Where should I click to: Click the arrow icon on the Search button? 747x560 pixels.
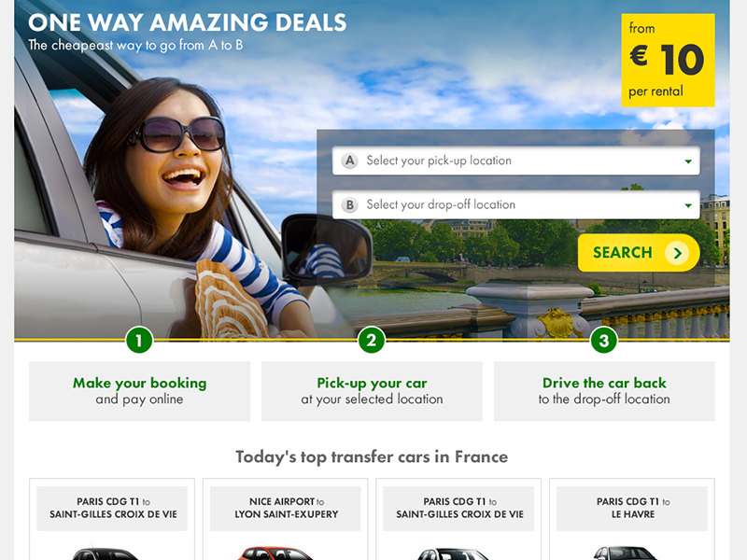[x=677, y=252]
